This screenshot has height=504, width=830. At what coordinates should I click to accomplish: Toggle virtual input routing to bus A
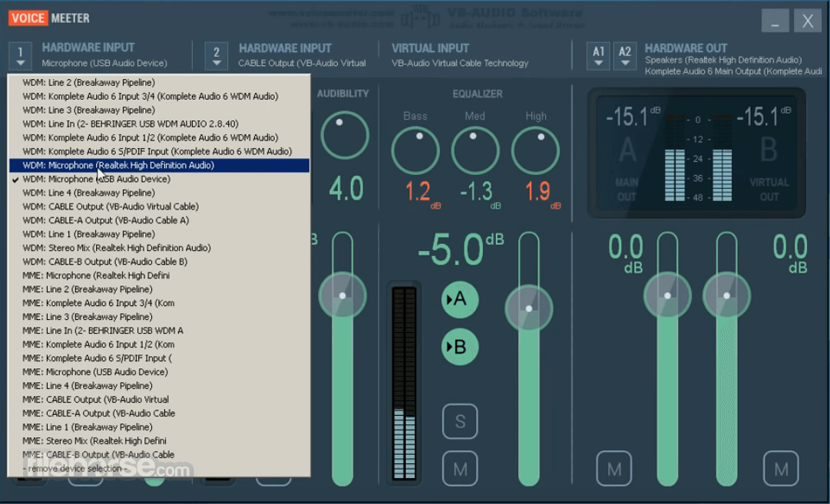(459, 299)
